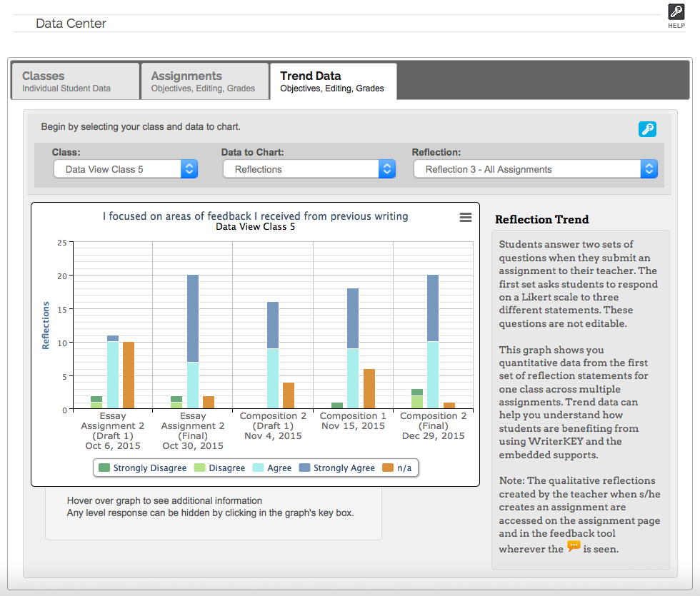Image resolution: width=700 pixels, height=596 pixels.
Task: Click the orange n/a bar for Oct 6
Action: coord(129,375)
